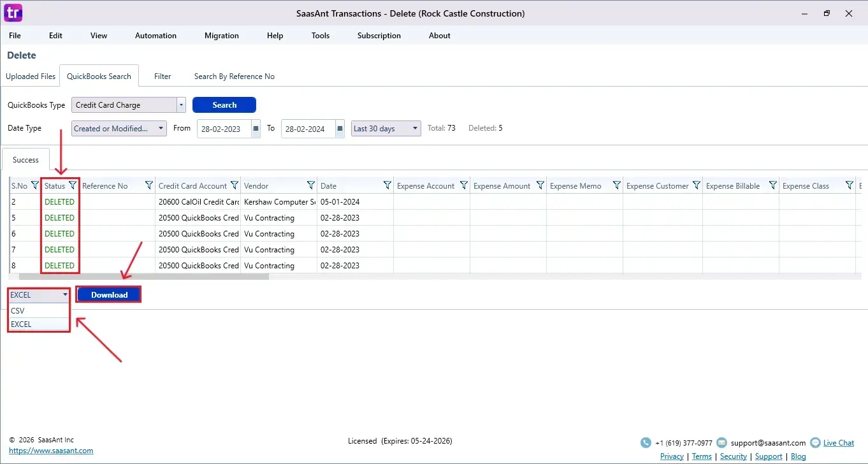Select the Vu Contracting cell in row 6
The width and height of the screenshot is (868, 464).
(279, 234)
